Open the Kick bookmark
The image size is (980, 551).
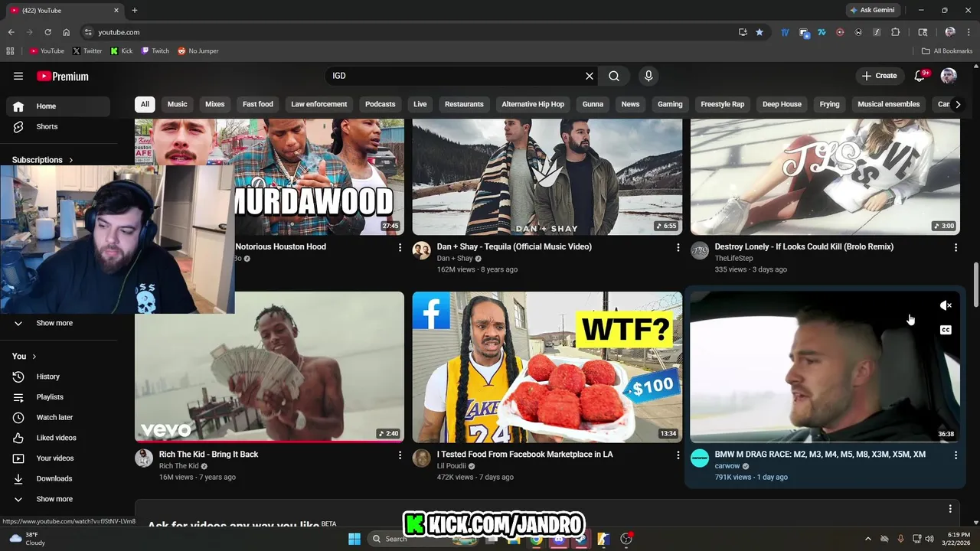(x=122, y=51)
